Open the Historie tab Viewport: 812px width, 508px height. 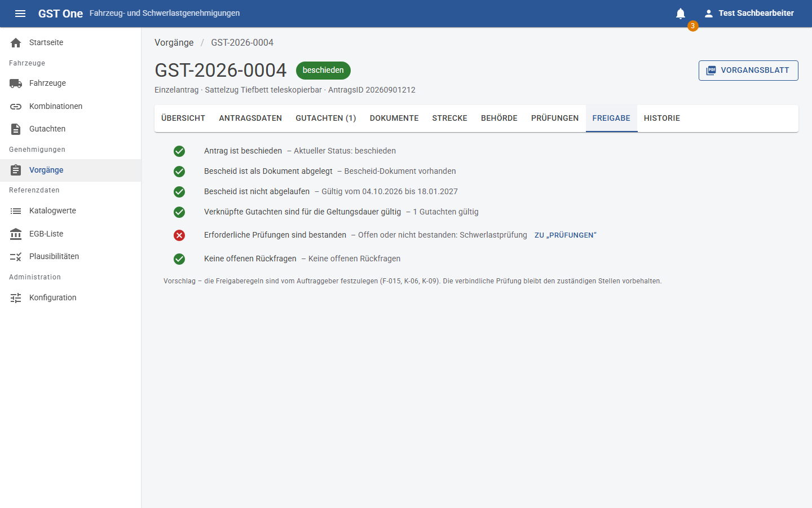coord(662,119)
